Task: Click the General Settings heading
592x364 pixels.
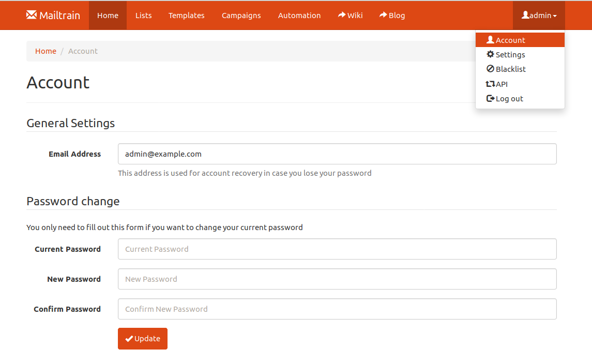Action: tap(71, 123)
